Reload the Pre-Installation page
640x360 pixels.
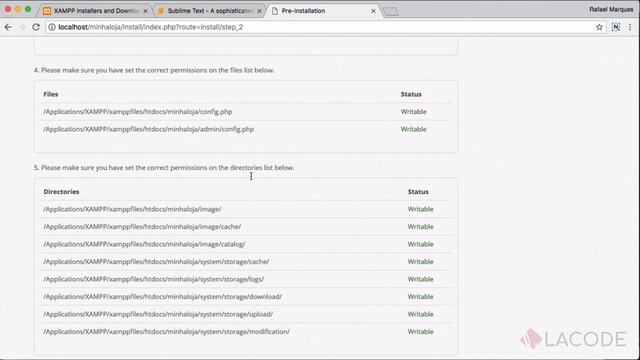[36, 27]
